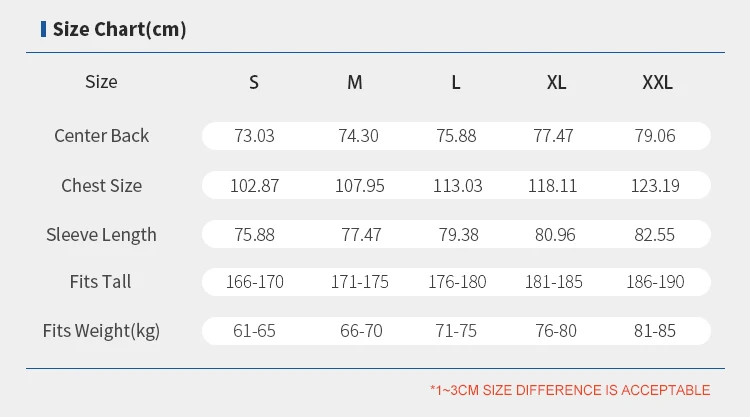Select the XL size column header
Screen dimensions: 750x417
coord(557,83)
